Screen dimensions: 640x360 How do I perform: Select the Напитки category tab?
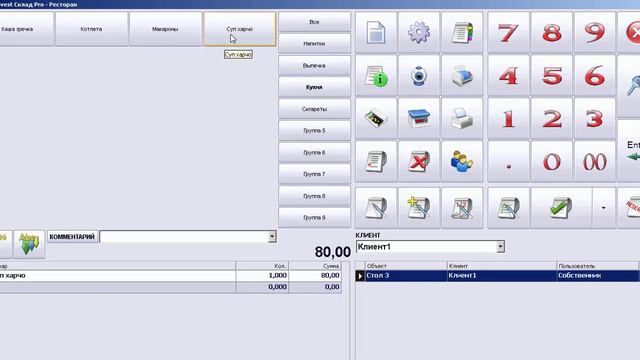(314, 44)
